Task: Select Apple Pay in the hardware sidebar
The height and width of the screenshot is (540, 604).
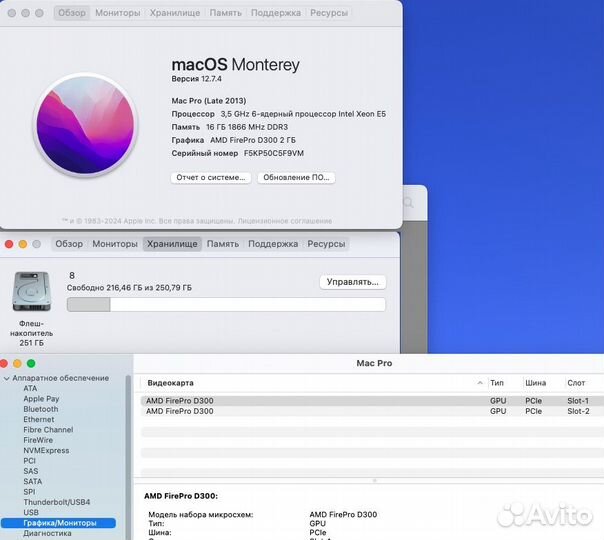Action: pos(41,399)
